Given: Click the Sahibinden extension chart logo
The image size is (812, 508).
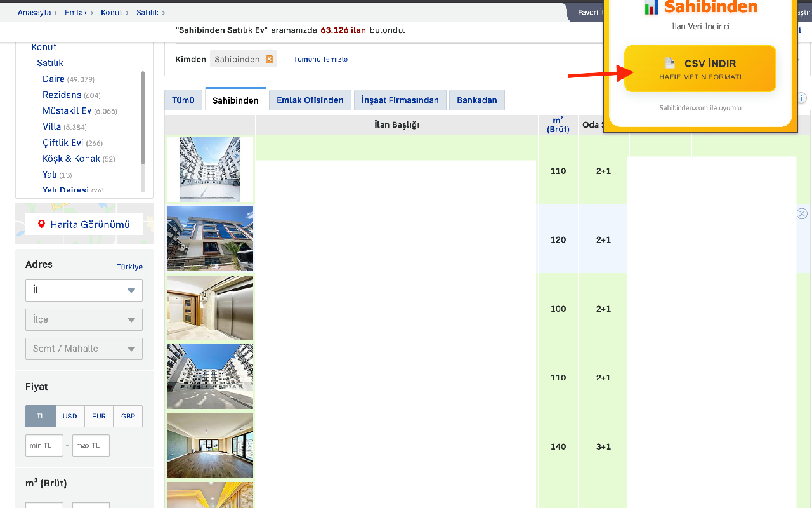Looking at the screenshot, I should tap(652, 7).
